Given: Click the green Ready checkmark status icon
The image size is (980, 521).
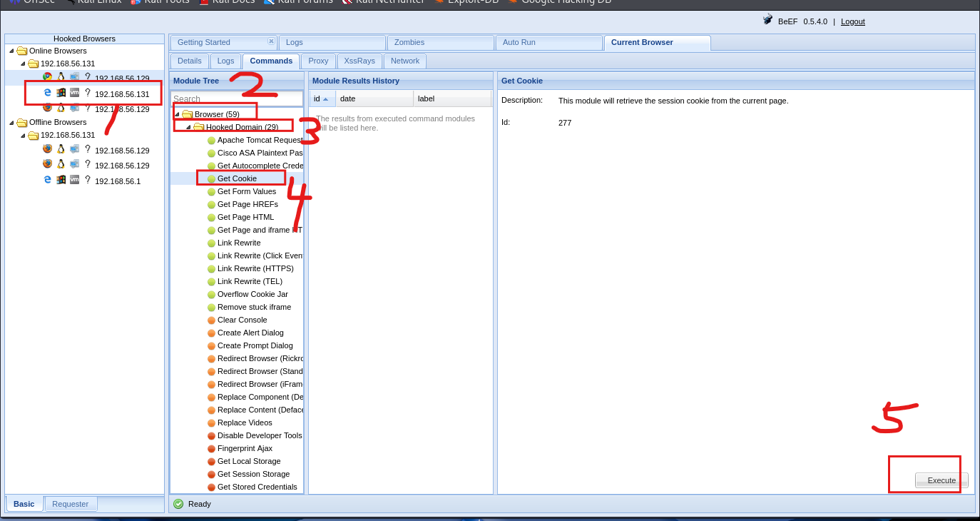Looking at the screenshot, I should tap(178, 504).
